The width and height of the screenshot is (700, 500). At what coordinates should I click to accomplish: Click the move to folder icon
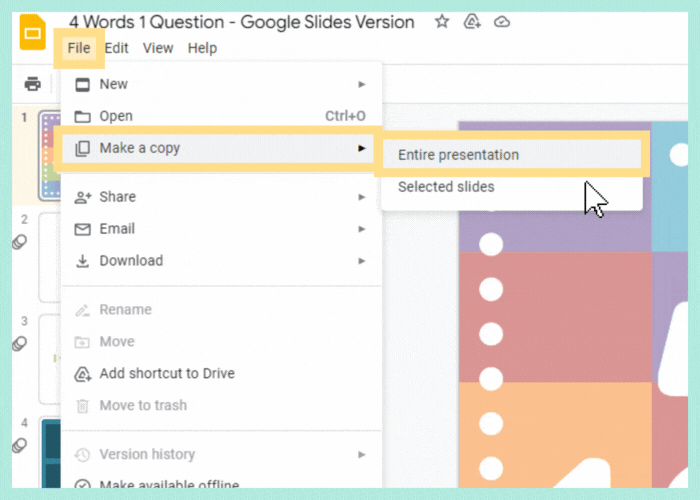click(x=472, y=22)
